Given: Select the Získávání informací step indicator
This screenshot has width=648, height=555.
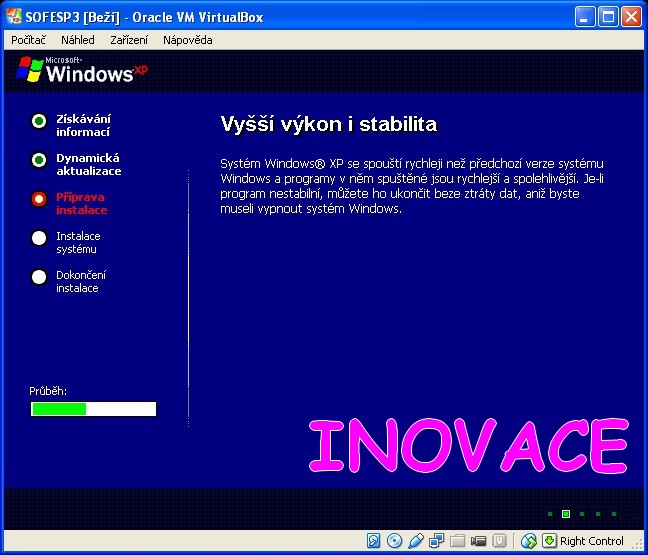Looking at the screenshot, I should [39, 121].
